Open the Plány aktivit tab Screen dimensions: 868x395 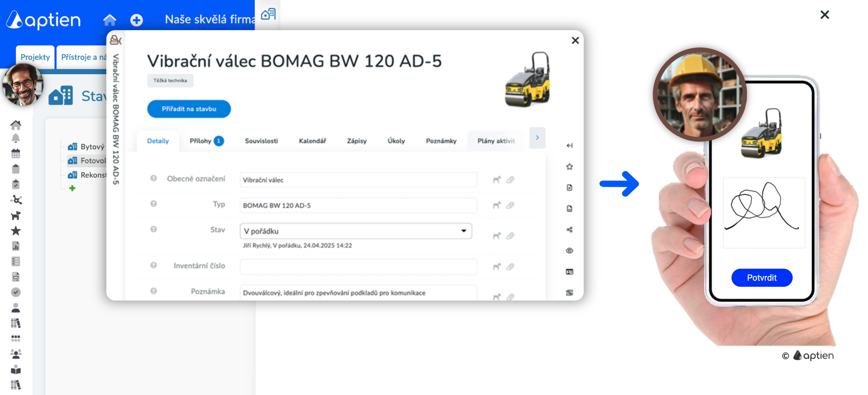(496, 141)
